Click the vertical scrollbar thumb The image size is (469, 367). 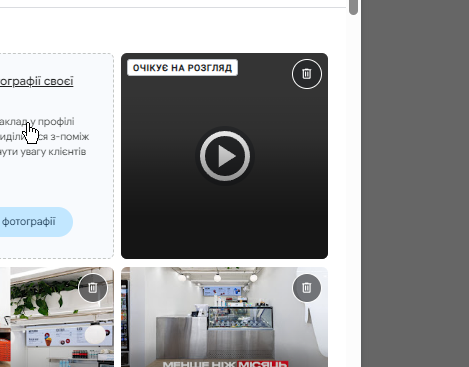pos(353,7)
